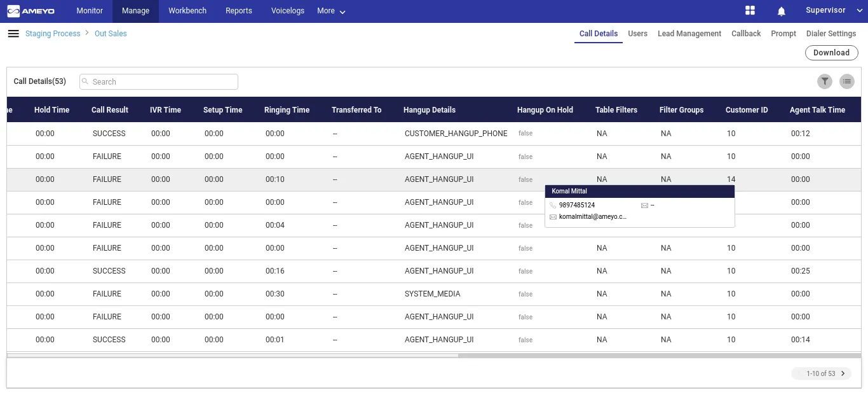This screenshot has height=397, width=868.
Task: Switch to the Prompt tab
Action: pyautogui.click(x=783, y=34)
